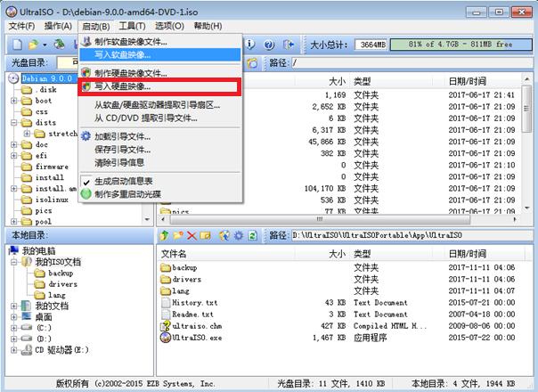The width and height of the screenshot is (538, 392).
Task: Open the 工具(T) menu
Action: (x=132, y=26)
